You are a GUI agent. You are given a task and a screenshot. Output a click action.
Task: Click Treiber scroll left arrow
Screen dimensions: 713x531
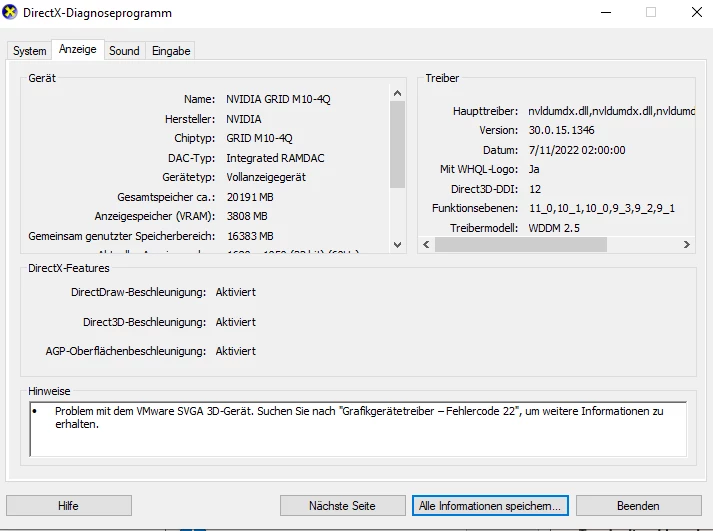(426, 245)
